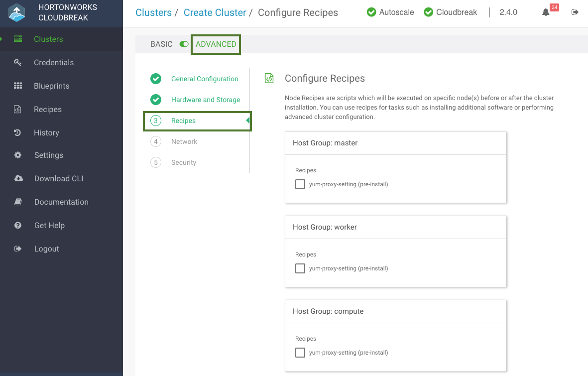Go to Hardware and Storage step
Viewport: 588px width, 376px height.
206,100
